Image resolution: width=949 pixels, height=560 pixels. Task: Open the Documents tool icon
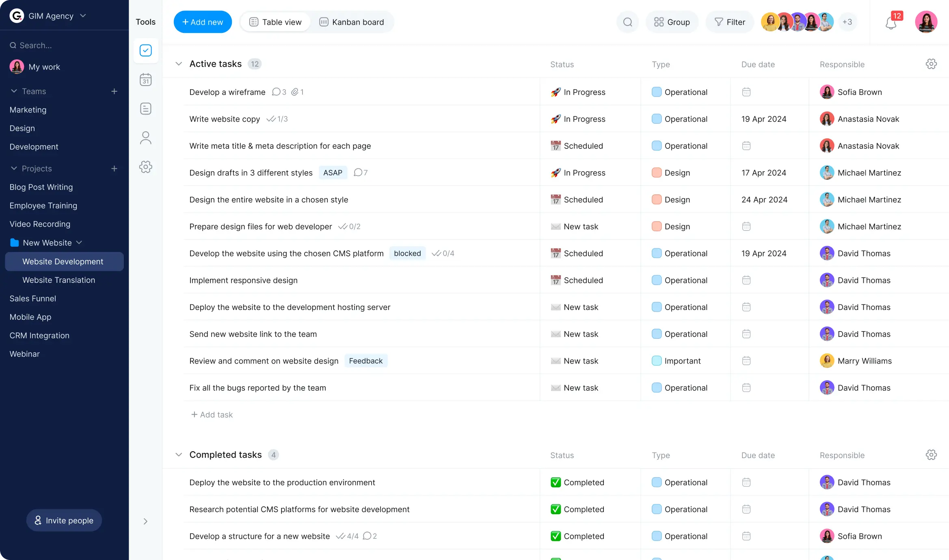pos(145,109)
